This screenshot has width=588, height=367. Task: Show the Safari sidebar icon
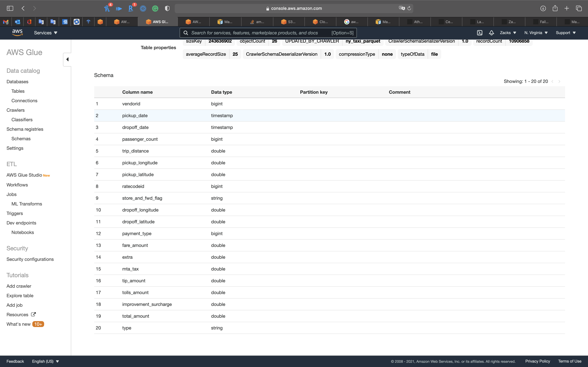point(10,9)
